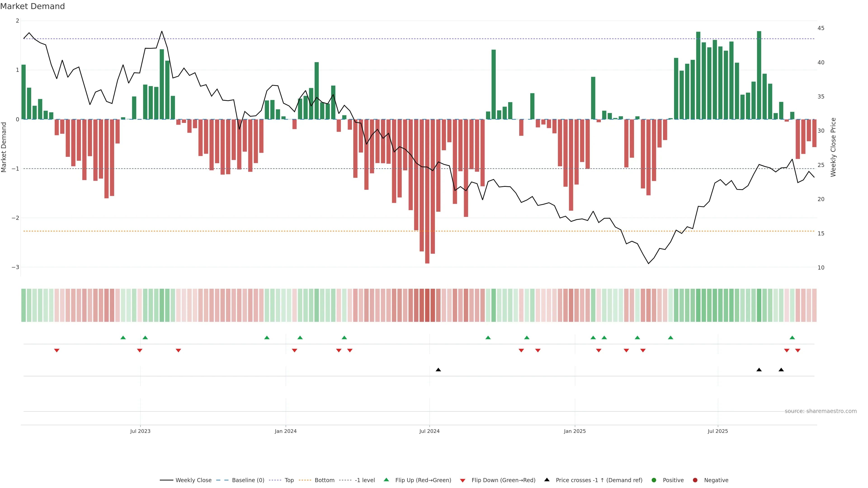Click the black triangle marker near Jul 2024

click(x=438, y=370)
